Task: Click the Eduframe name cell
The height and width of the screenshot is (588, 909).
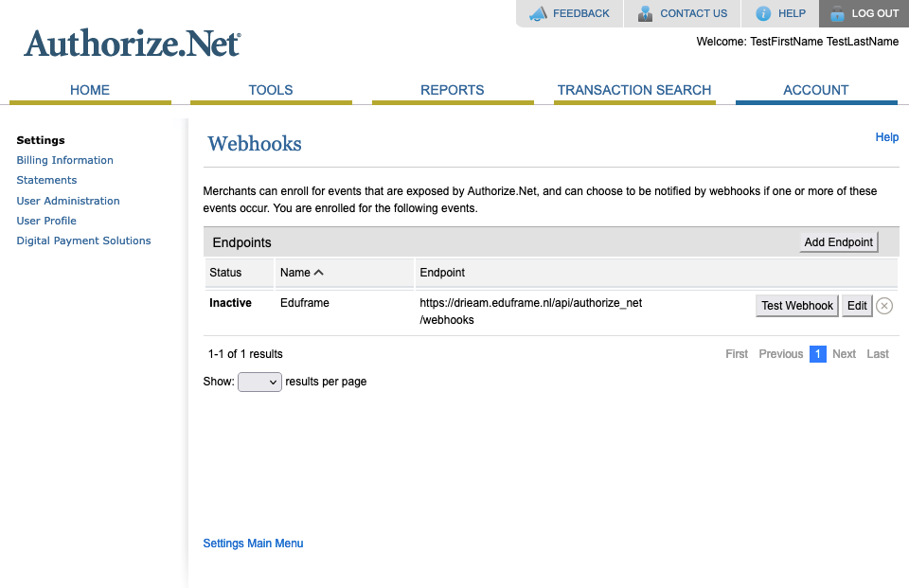Action: point(304,303)
